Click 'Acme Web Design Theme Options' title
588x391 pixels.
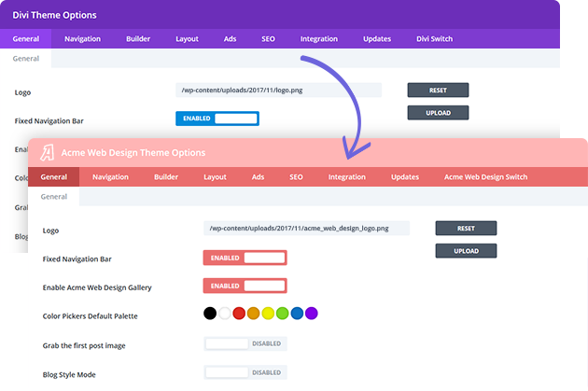(133, 153)
